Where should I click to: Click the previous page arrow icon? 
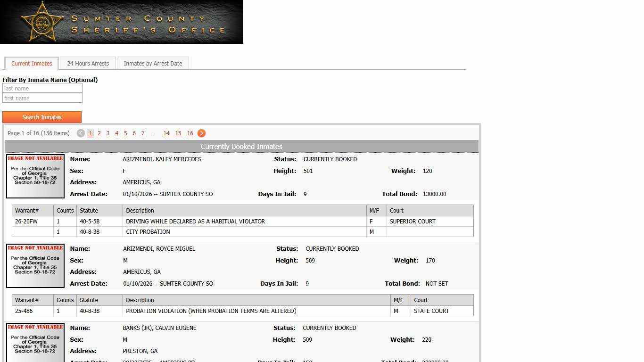(81, 133)
